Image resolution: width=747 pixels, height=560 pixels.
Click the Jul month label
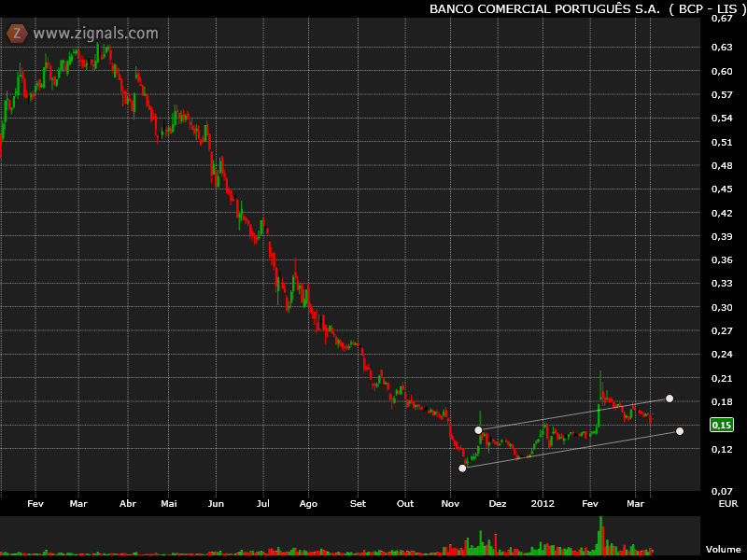click(263, 504)
